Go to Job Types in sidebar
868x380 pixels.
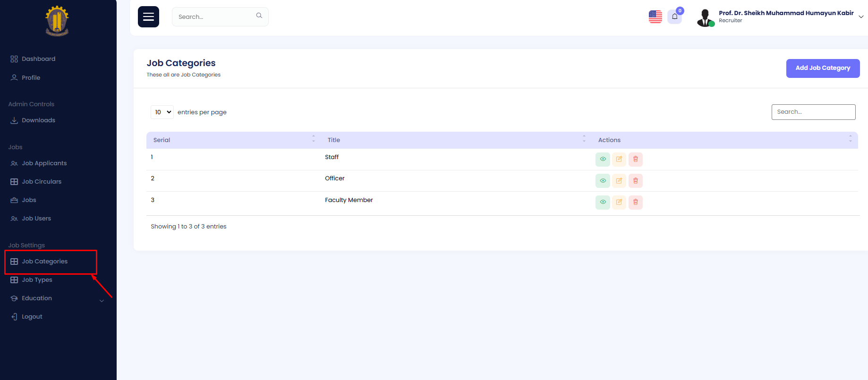click(x=37, y=280)
